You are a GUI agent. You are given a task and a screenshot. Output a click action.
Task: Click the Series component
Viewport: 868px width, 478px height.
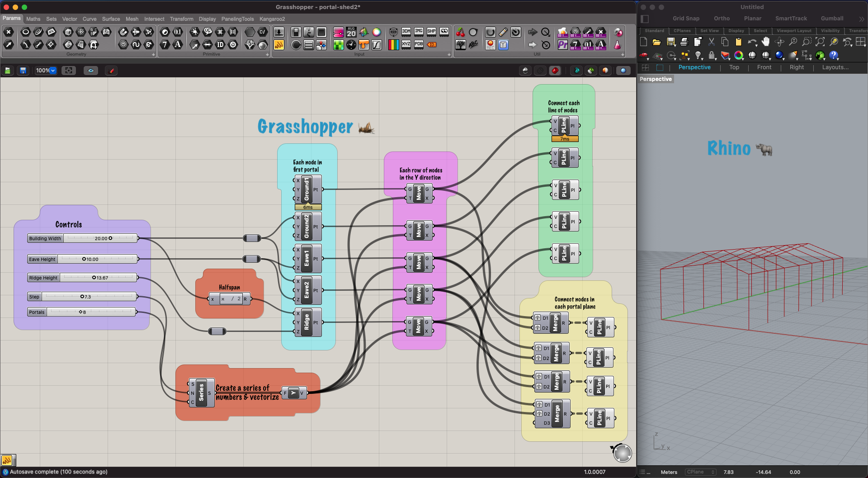pos(201,393)
